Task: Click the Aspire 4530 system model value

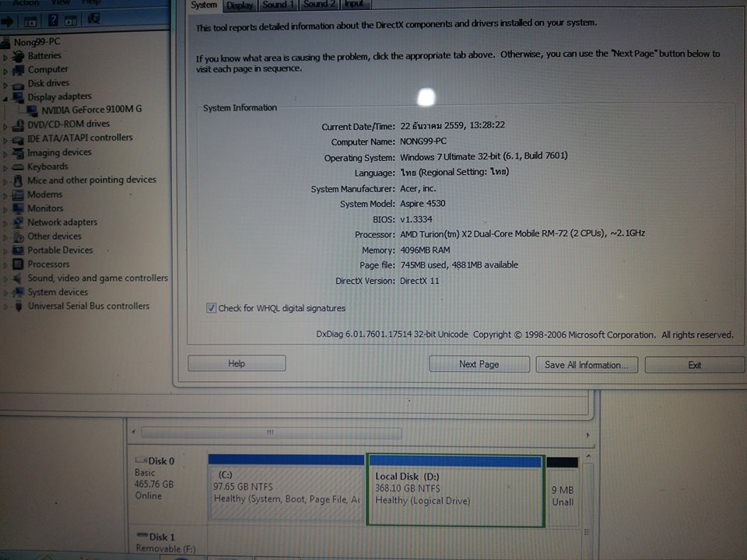Action: (x=423, y=204)
